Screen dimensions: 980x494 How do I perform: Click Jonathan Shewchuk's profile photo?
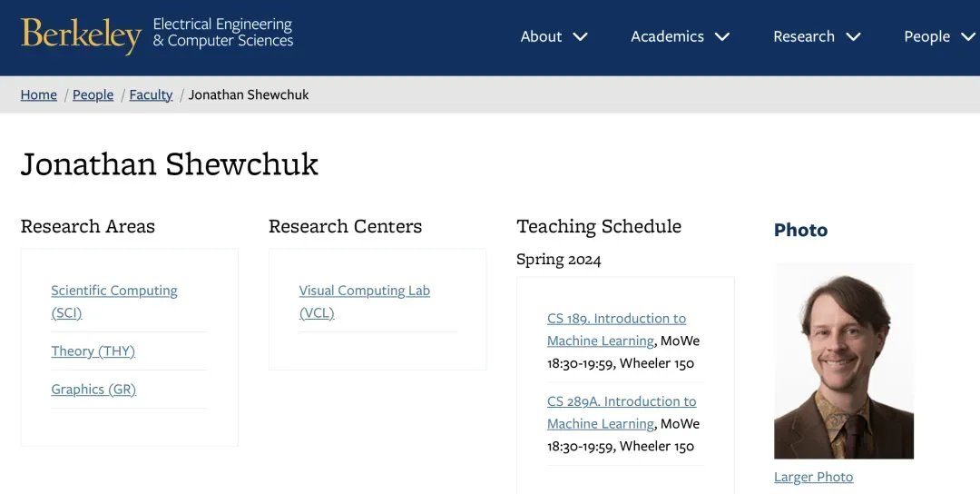coord(843,361)
